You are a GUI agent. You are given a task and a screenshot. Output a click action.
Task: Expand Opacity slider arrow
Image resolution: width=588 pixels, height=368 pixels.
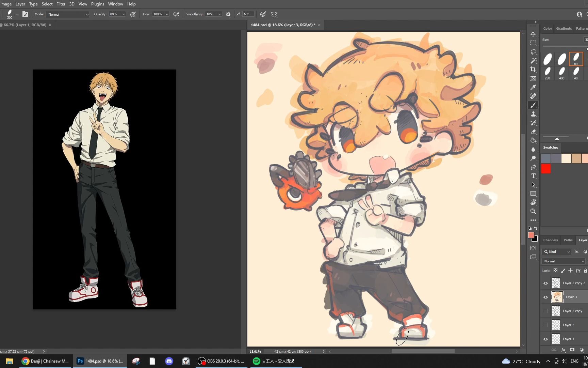[124, 14]
